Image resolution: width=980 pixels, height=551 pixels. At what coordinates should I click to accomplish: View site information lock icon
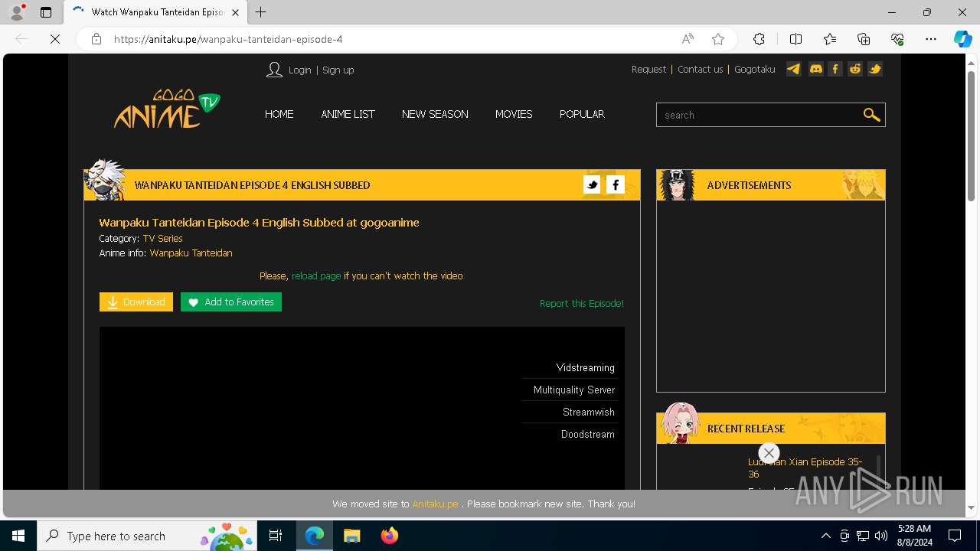coord(96,39)
